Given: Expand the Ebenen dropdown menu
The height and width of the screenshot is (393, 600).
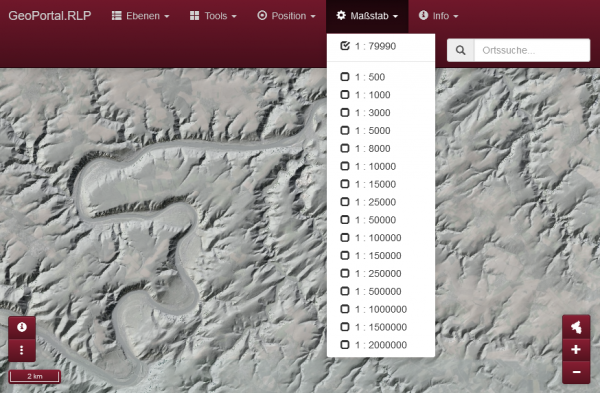Looking at the screenshot, I should coord(140,16).
